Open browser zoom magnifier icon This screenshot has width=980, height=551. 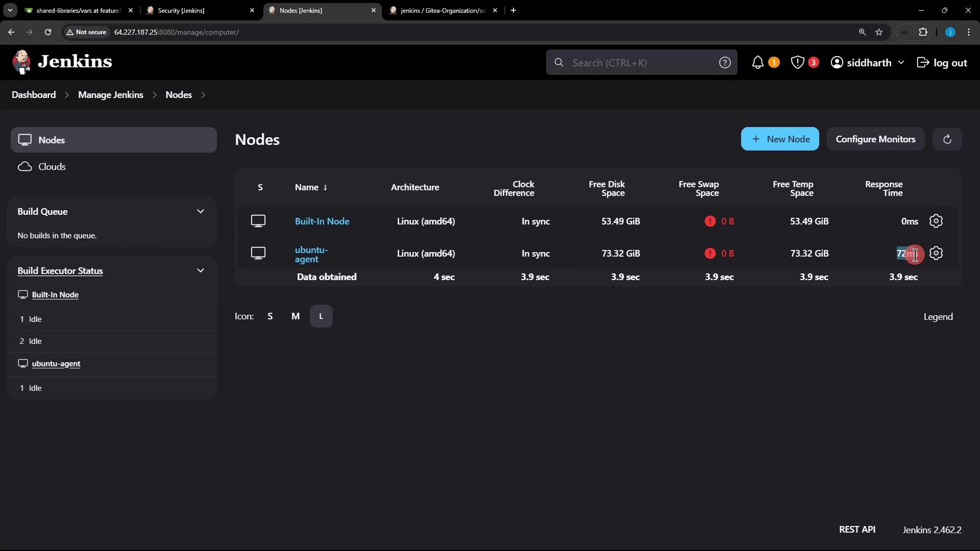click(x=862, y=32)
